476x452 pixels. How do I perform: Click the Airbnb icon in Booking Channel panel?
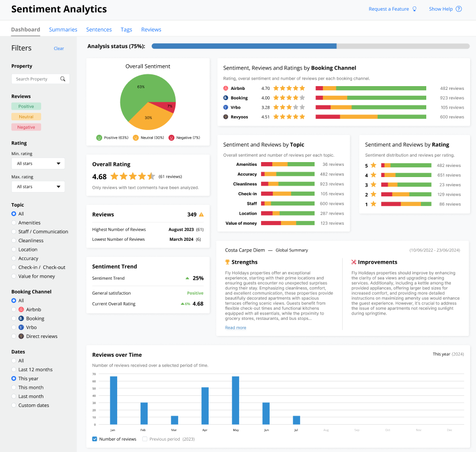(226, 88)
